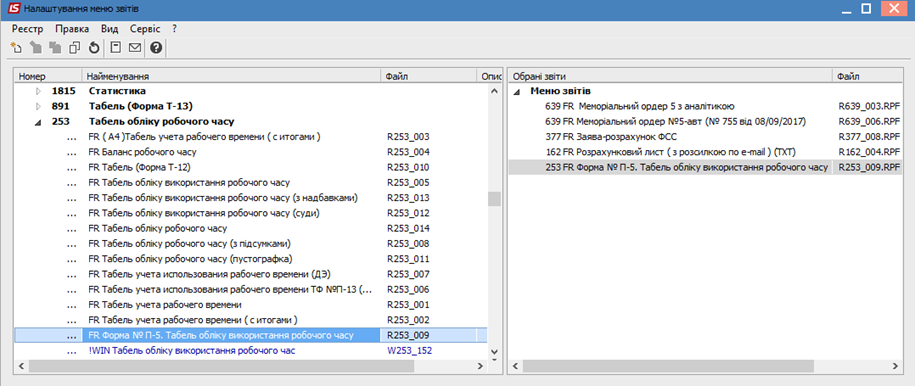The image size is (915, 386).
Task: Select row with file R253_005
Action: click(x=251, y=183)
